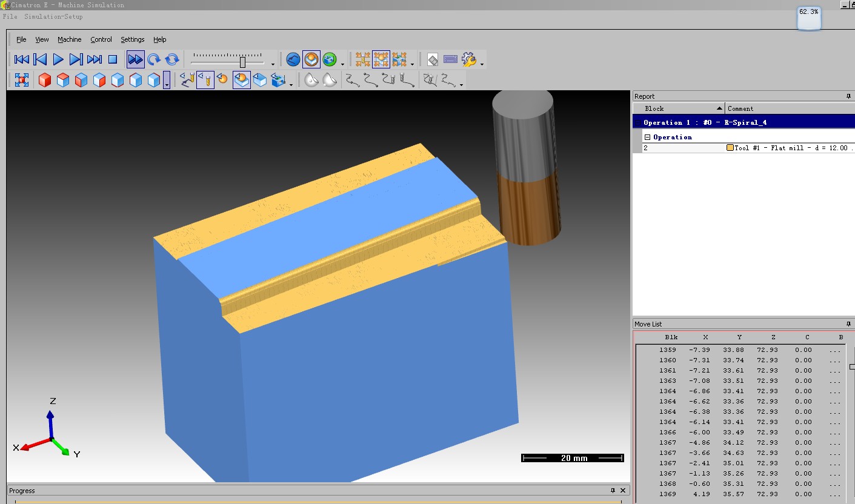This screenshot has width=855, height=504.
Task: Open the Settings menu
Action: tap(133, 39)
